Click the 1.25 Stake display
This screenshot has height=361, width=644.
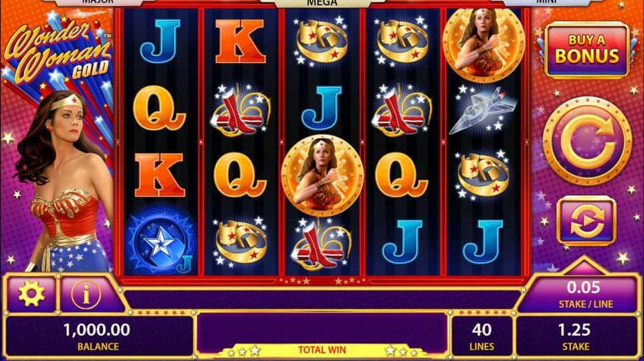pos(576,337)
